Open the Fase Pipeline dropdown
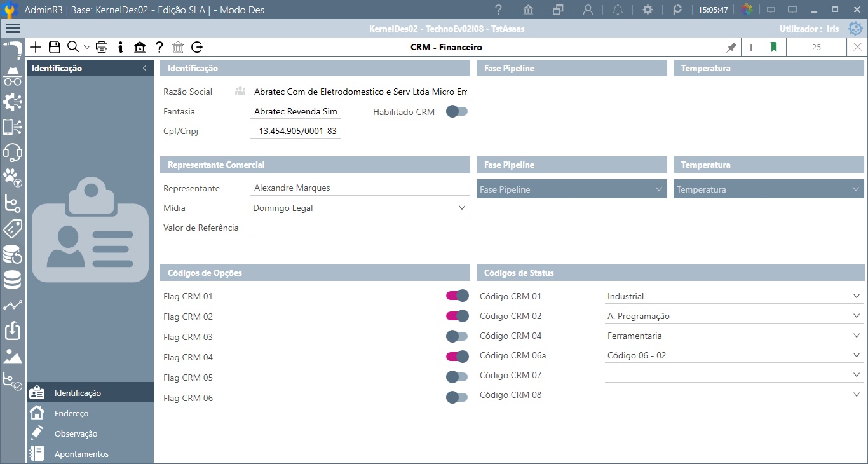The width and height of the screenshot is (868, 464). (x=572, y=189)
